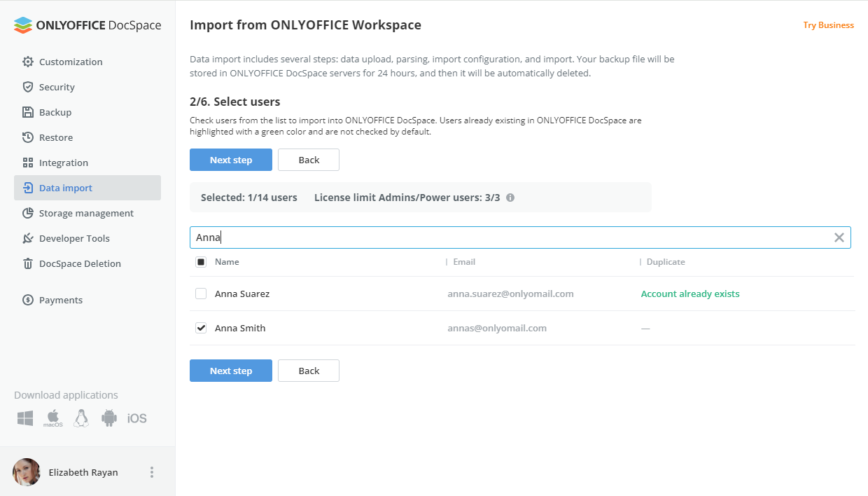Image resolution: width=868 pixels, height=496 pixels.
Task: Open the Customization settings section
Action: click(x=71, y=62)
